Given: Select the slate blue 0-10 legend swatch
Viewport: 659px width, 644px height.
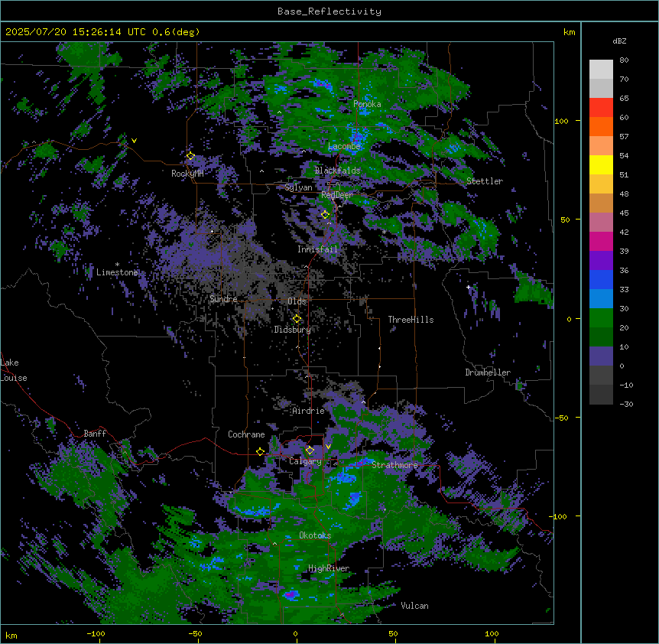Looking at the screenshot, I should coord(601,356).
